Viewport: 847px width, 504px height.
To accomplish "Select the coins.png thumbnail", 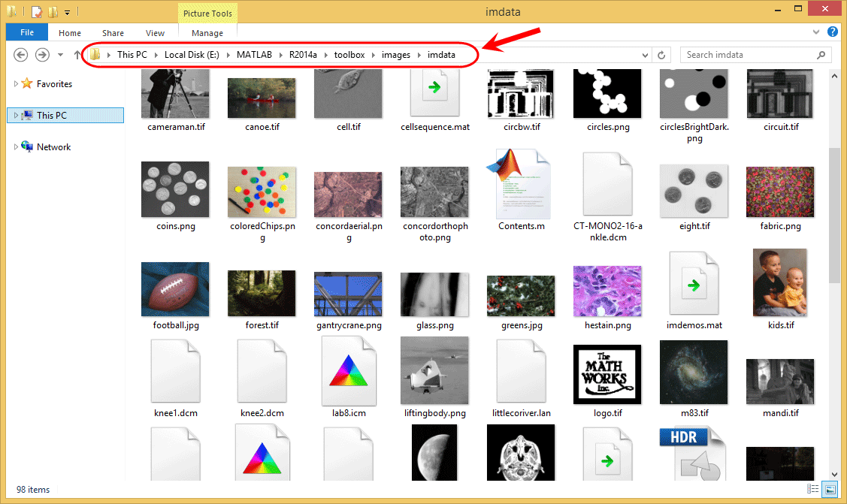I will [175, 189].
